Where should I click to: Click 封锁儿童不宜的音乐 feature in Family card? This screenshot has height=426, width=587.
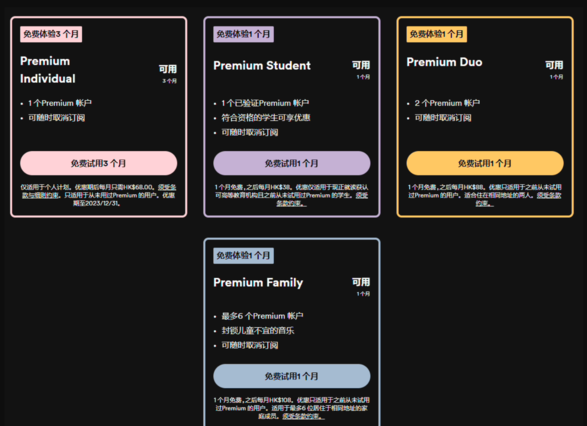[258, 331]
